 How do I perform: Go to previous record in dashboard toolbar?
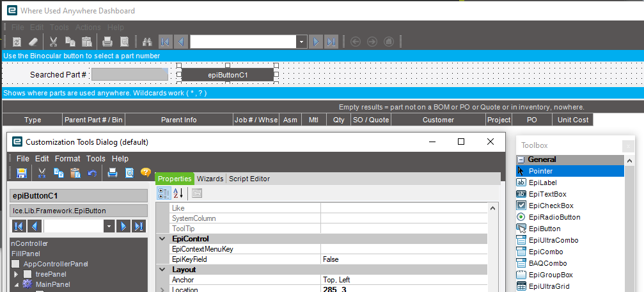pos(181,42)
